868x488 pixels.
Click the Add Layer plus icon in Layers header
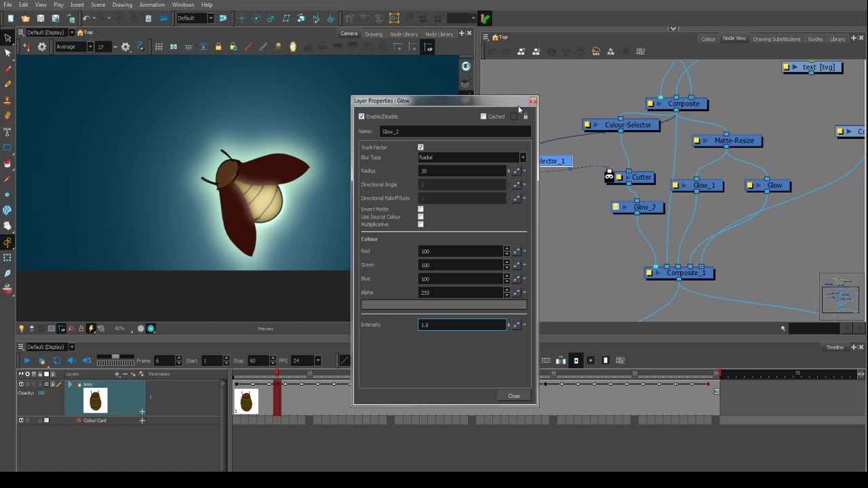click(117, 374)
